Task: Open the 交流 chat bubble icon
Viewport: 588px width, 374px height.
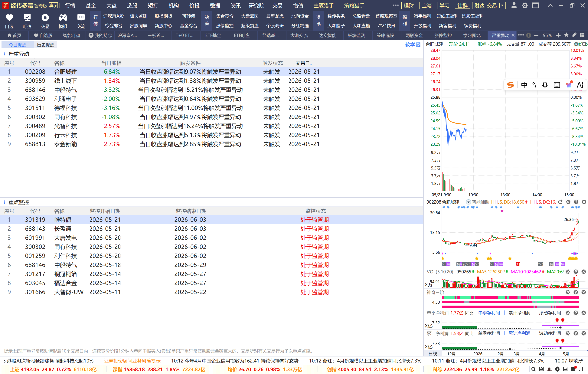Action: 81,18
